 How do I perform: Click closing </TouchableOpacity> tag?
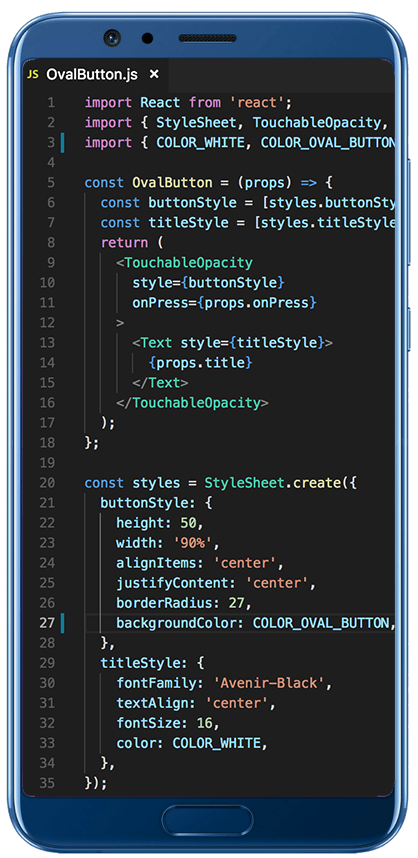193,403
